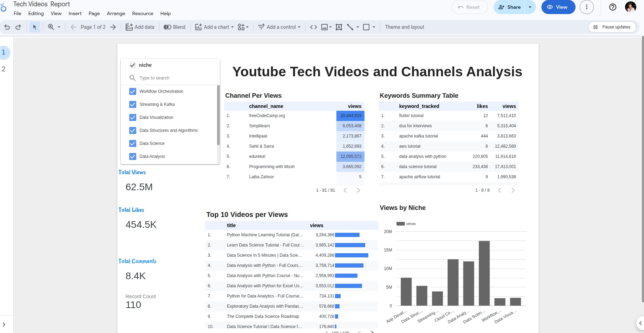Open the image insert dropdown arrow
This screenshot has height=333, width=644.
pos(330,27)
